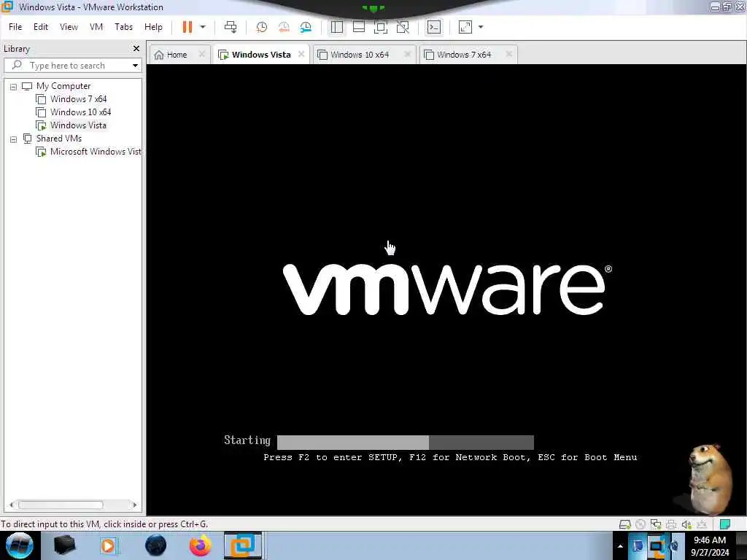Image resolution: width=747 pixels, height=560 pixels.
Task: Enter full screen mode icon
Action: pyautogui.click(x=381, y=27)
